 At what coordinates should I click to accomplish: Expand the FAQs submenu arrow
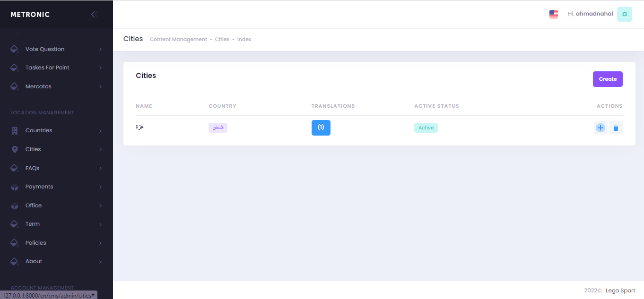click(100, 169)
